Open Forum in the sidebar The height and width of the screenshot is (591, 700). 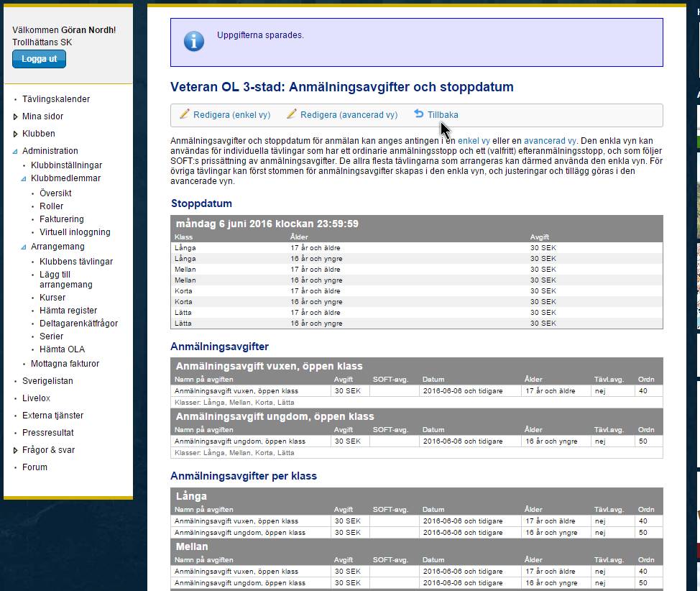coord(34,467)
